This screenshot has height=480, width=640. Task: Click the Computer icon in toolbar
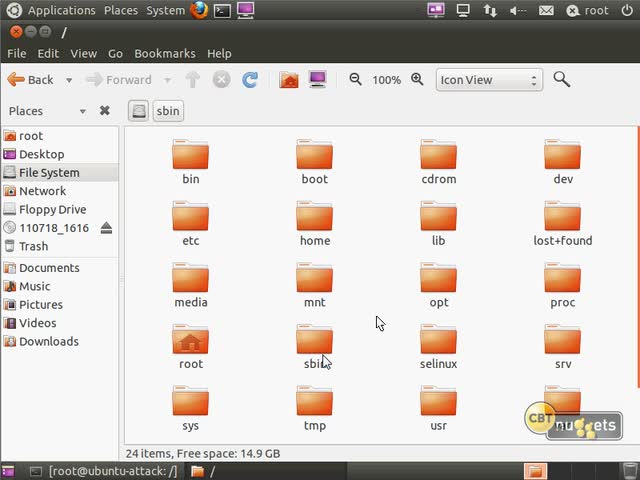(x=317, y=80)
